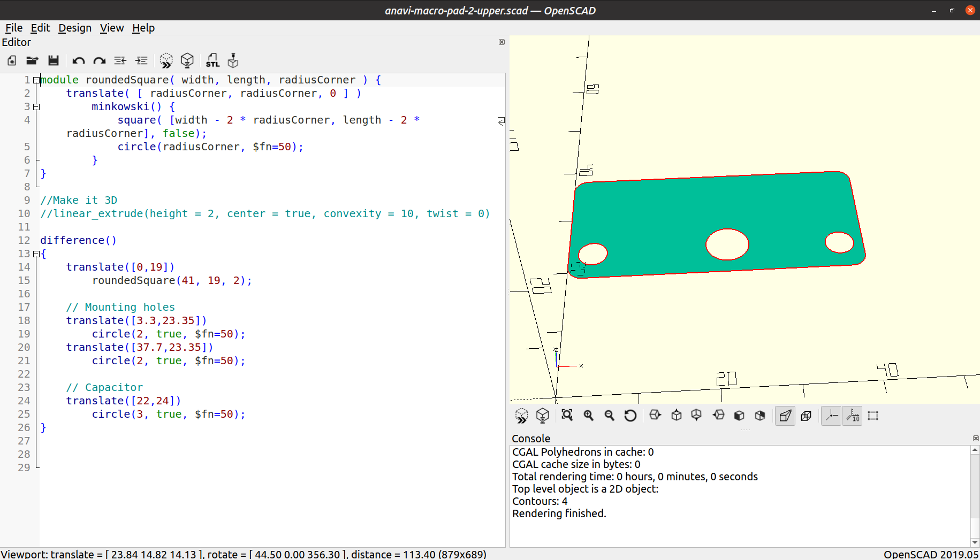Toggle the scale markers overlay
Viewport: 980px width, 560px height.
point(852,416)
